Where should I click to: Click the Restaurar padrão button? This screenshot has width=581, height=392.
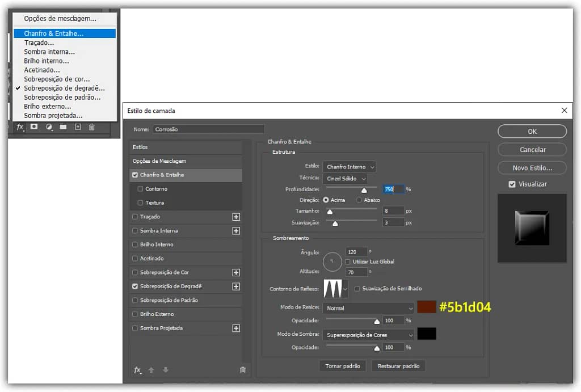click(x=398, y=366)
